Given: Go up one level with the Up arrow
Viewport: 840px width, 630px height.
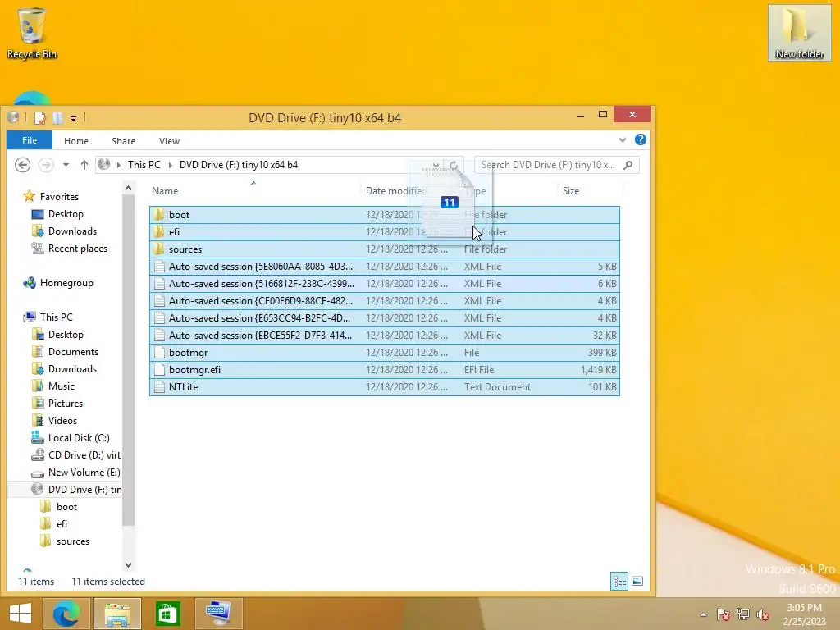Looking at the screenshot, I should [x=84, y=165].
